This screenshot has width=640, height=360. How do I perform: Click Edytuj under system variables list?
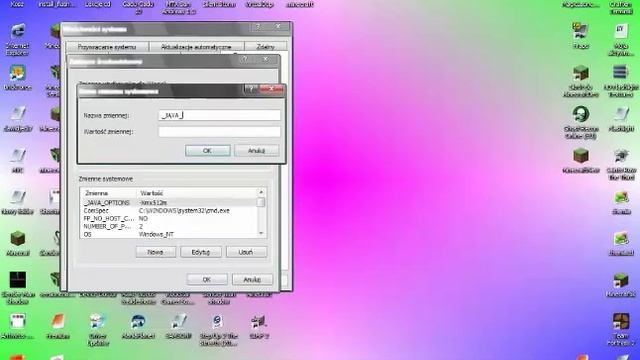coord(201,252)
